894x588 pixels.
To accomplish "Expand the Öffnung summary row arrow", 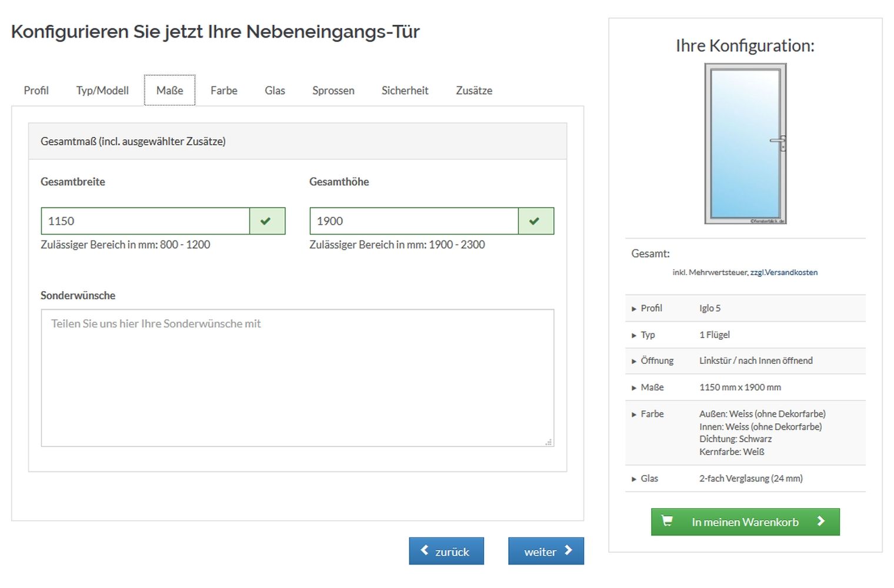I will tap(634, 361).
